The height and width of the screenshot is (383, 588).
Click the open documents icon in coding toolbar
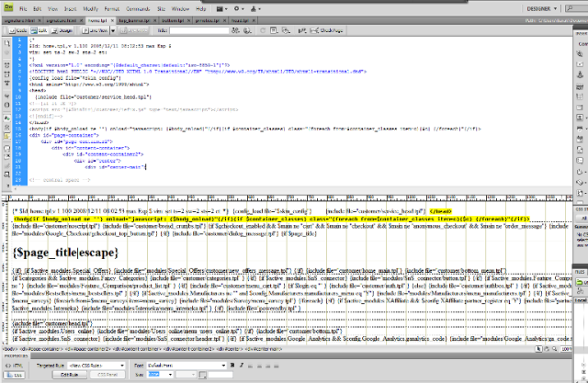click(7, 44)
